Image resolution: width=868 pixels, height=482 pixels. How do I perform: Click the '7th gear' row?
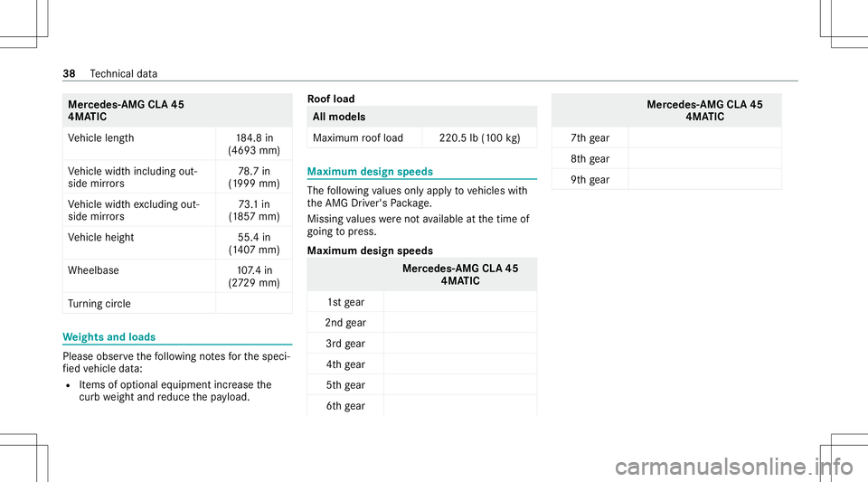pos(666,137)
